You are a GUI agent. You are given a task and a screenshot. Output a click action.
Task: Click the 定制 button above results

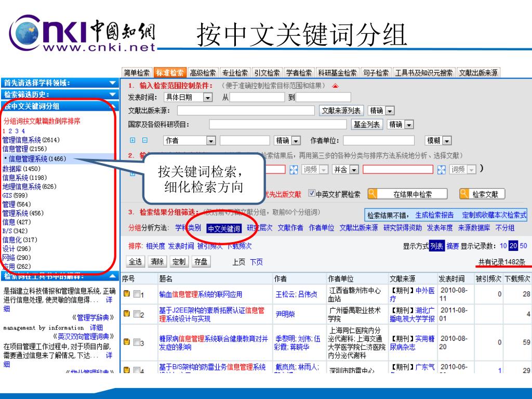[179, 262]
